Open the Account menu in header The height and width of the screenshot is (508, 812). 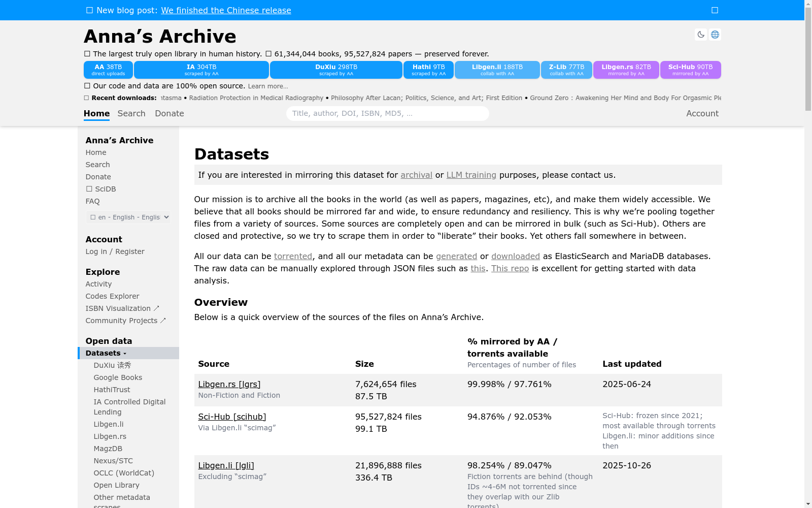pos(702,113)
